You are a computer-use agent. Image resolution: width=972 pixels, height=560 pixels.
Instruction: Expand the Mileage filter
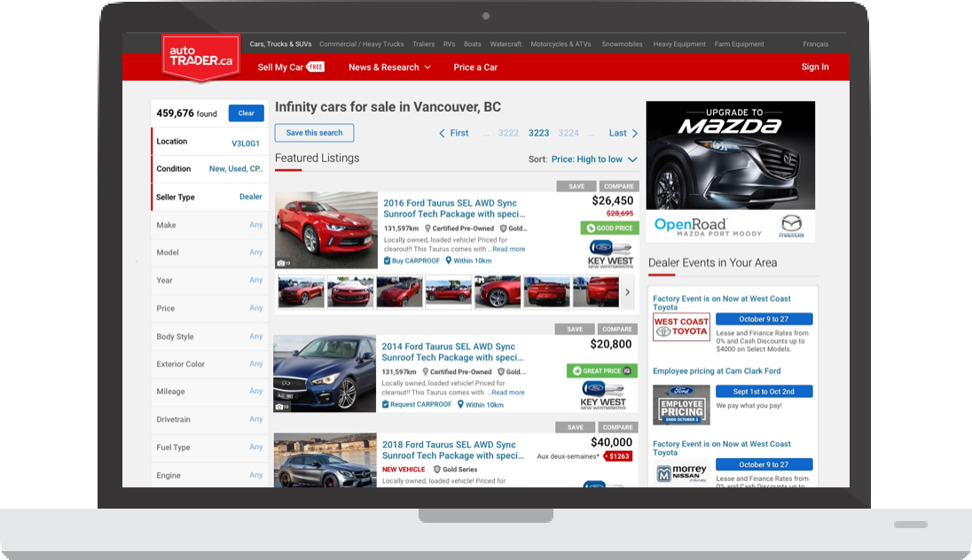click(209, 392)
